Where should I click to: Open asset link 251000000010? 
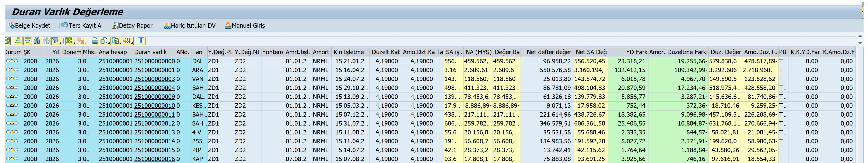point(155,106)
